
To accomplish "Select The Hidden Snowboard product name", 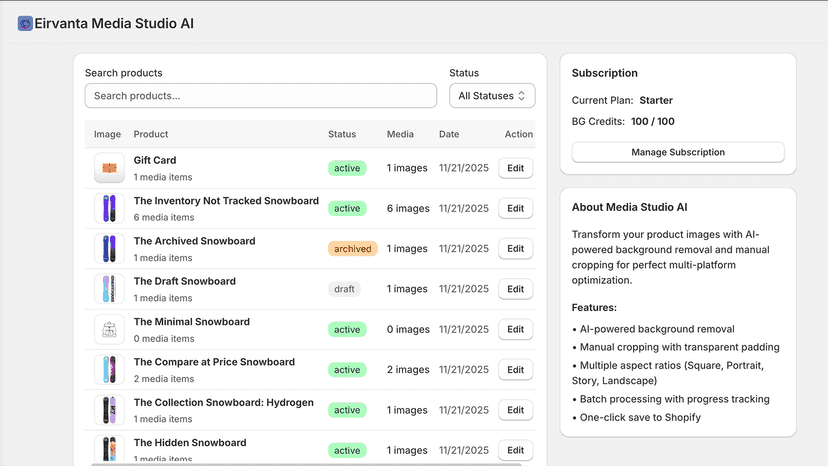I will 190,443.
